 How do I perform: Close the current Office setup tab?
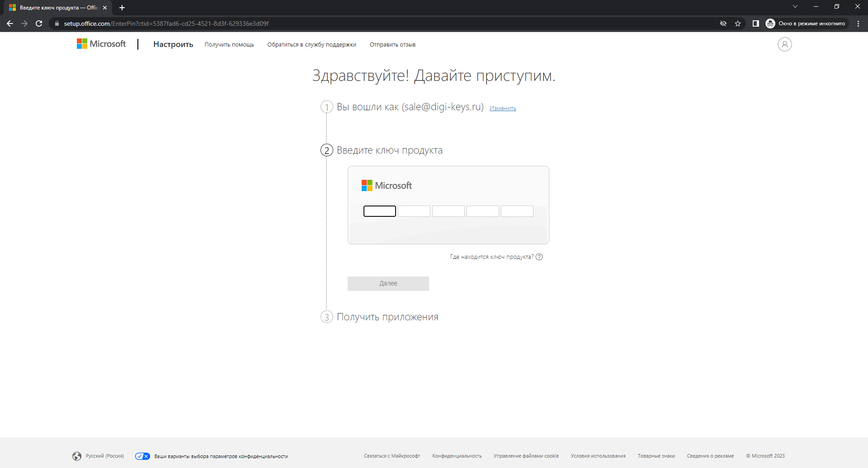(105, 8)
